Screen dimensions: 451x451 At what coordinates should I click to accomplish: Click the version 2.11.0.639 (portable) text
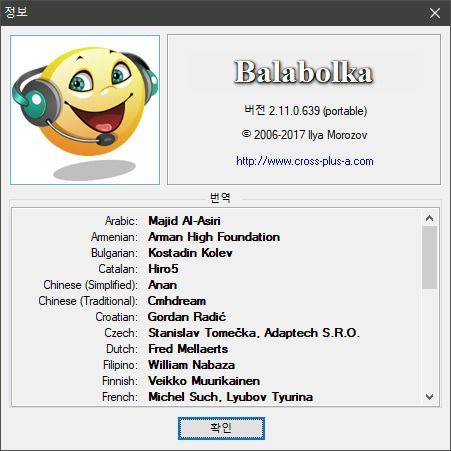(305, 111)
